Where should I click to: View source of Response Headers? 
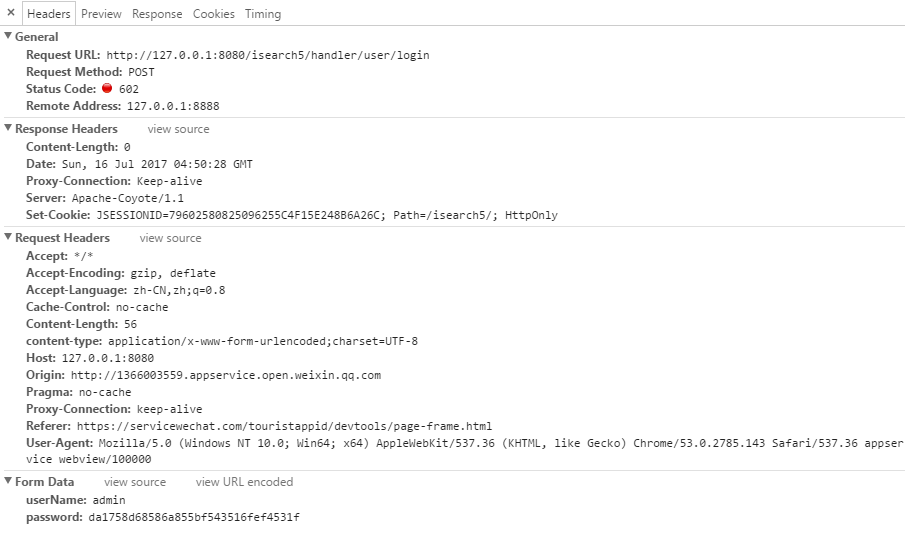point(178,129)
